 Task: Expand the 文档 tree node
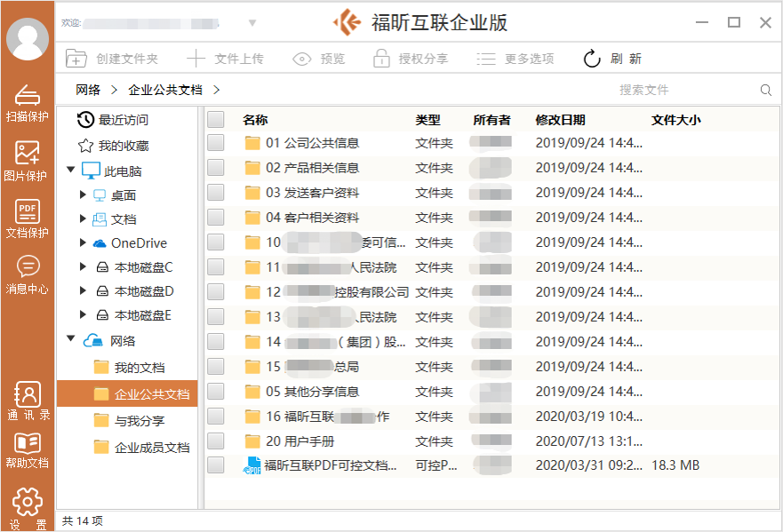(x=83, y=218)
